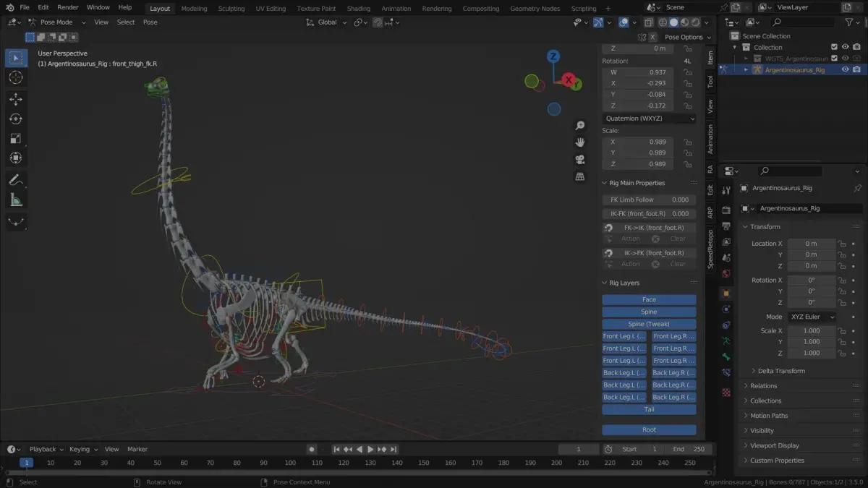Open the Pose Mode dropdown
Image resolution: width=868 pixels, height=488 pixels.
click(x=56, y=22)
